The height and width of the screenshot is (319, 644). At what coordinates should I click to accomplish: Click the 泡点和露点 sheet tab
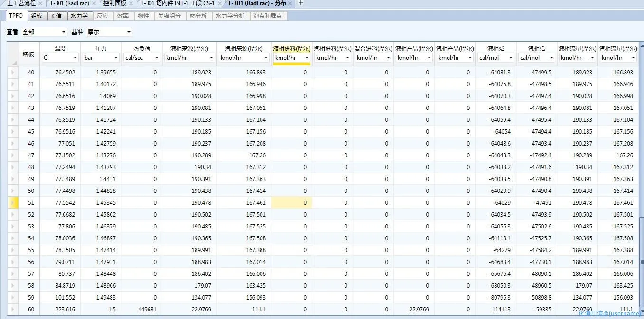point(268,16)
